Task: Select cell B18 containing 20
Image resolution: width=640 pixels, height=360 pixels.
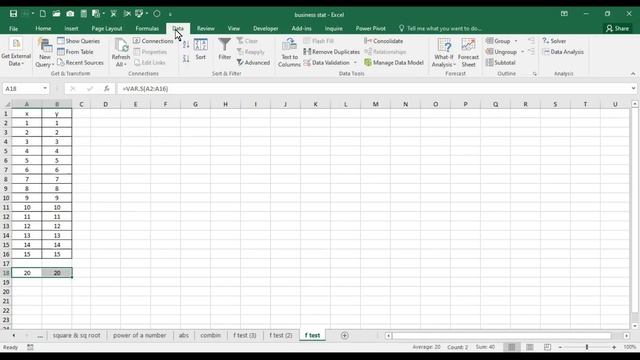Action: click(57, 273)
